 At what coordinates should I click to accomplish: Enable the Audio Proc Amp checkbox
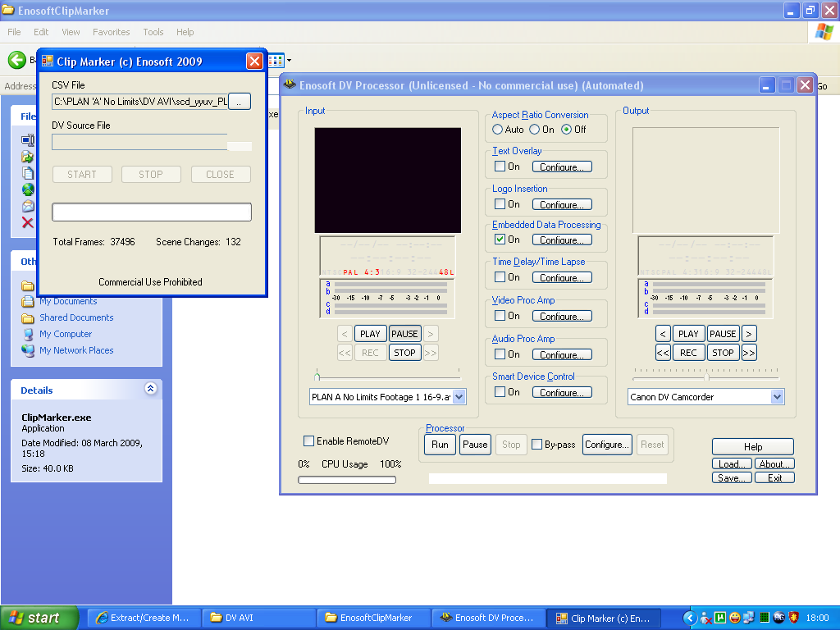click(500, 354)
